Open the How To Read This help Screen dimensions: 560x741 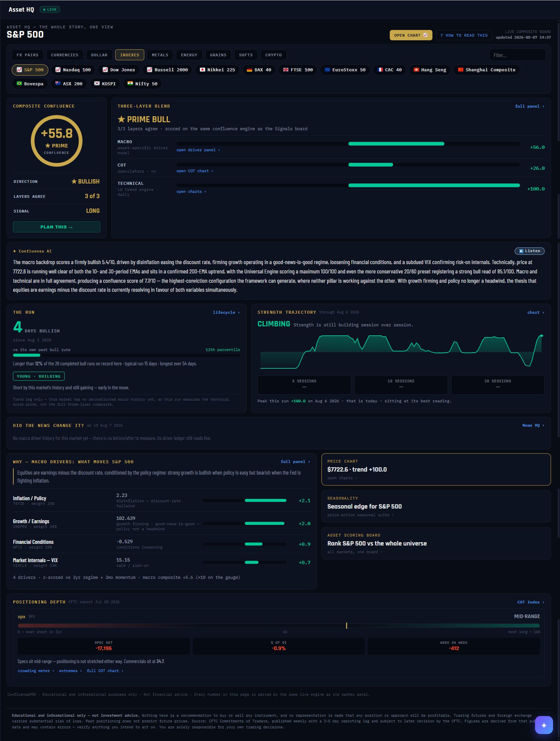[x=464, y=35]
